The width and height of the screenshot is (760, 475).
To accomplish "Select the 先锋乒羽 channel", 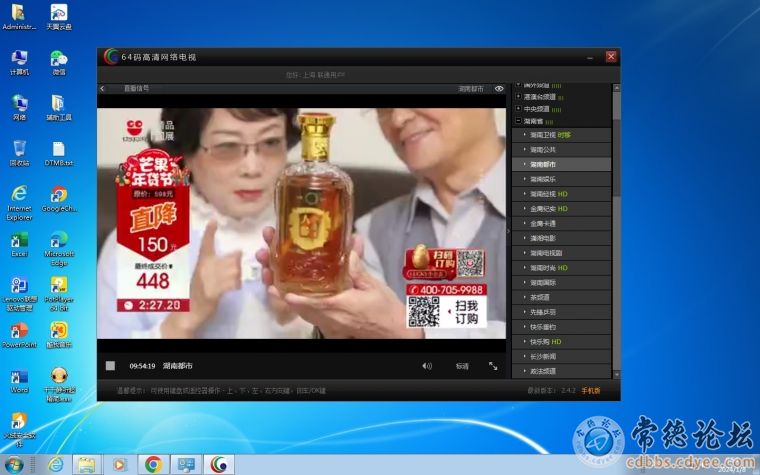I will pyautogui.click(x=561, y=312).
